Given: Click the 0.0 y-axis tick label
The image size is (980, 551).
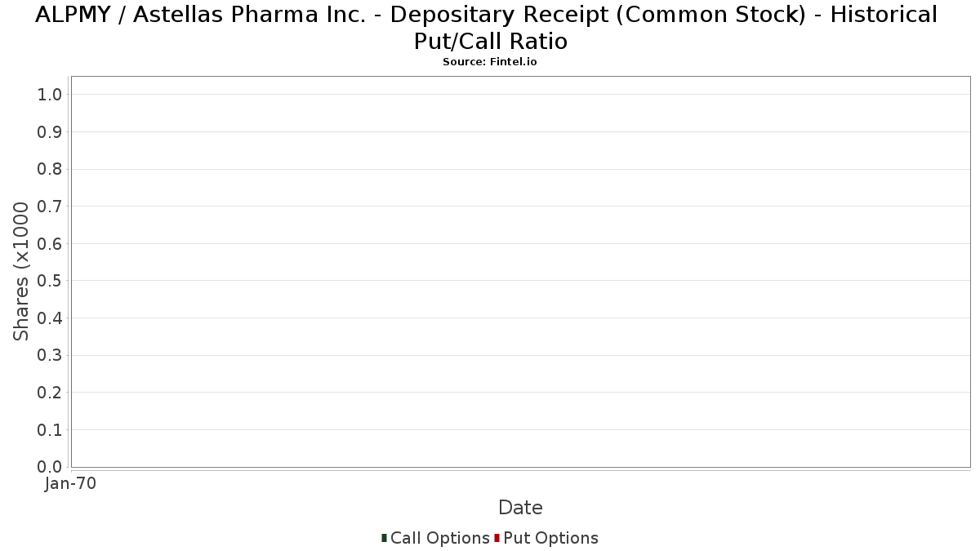Looking at the screenshot, I should (50, 467).
